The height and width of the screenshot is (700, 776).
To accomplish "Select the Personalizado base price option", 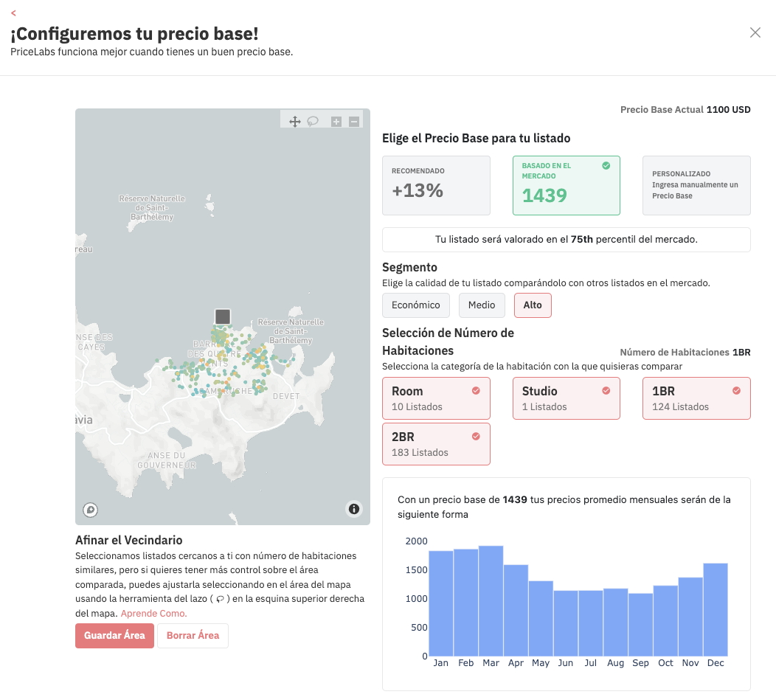I will tap(696, 185).
